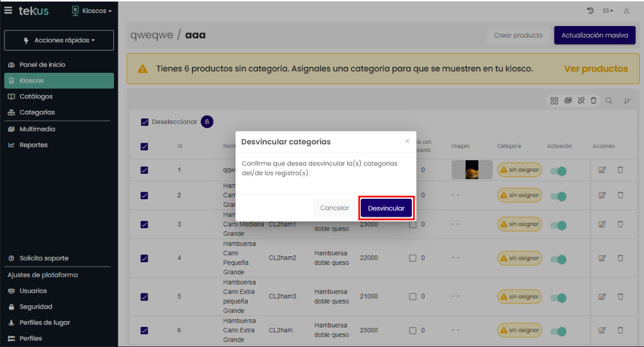This screenshot has height=347, width=644.
Task: Open the Kioscos selector dropdown in header
Action: pos(92,11)
